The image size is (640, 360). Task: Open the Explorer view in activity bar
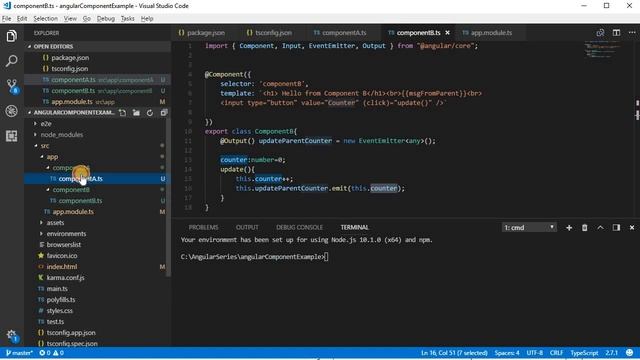click(x=11, y=36)
